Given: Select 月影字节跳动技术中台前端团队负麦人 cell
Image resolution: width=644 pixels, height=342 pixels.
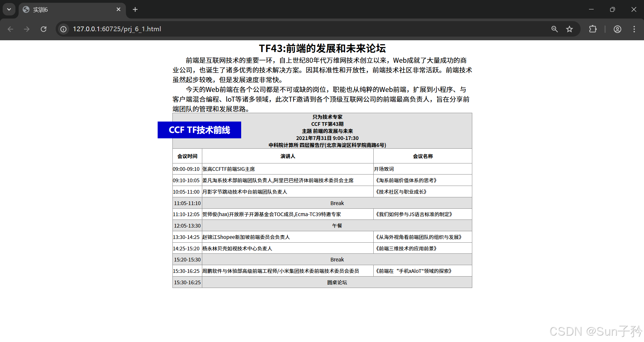Looking at the screenshot, I should [x=288, y=192].
